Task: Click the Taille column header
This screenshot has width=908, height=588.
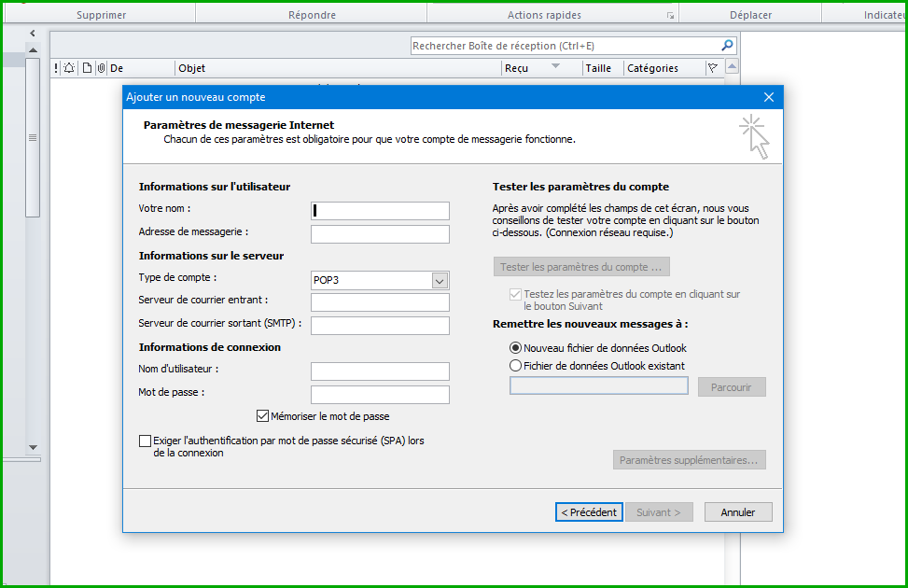Action: pyautogui.click(x=598, y=68)
